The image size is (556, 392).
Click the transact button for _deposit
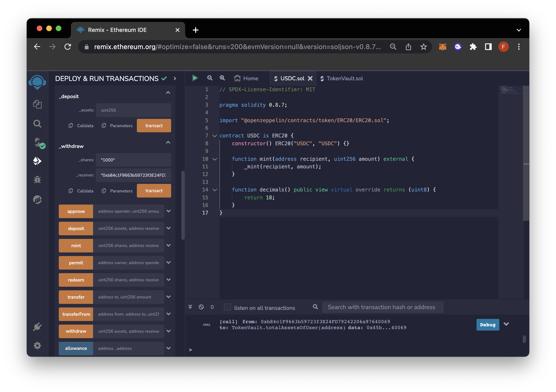tap(154, 125)
